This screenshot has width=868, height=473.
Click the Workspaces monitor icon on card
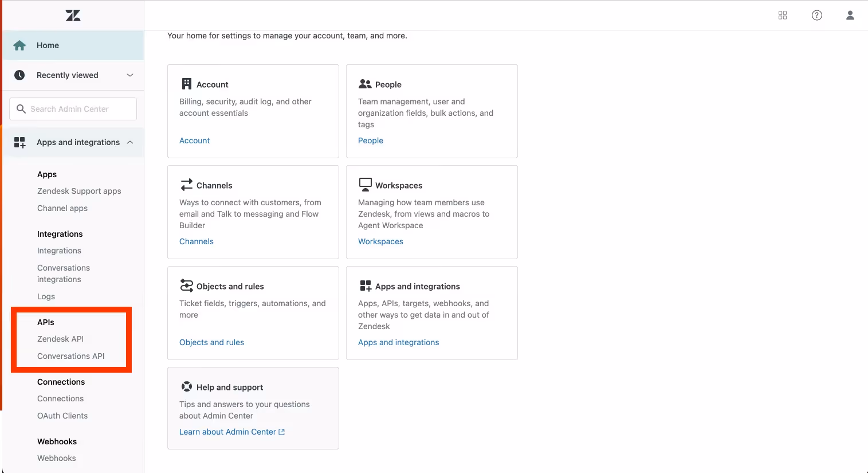[x=365, y=185]
